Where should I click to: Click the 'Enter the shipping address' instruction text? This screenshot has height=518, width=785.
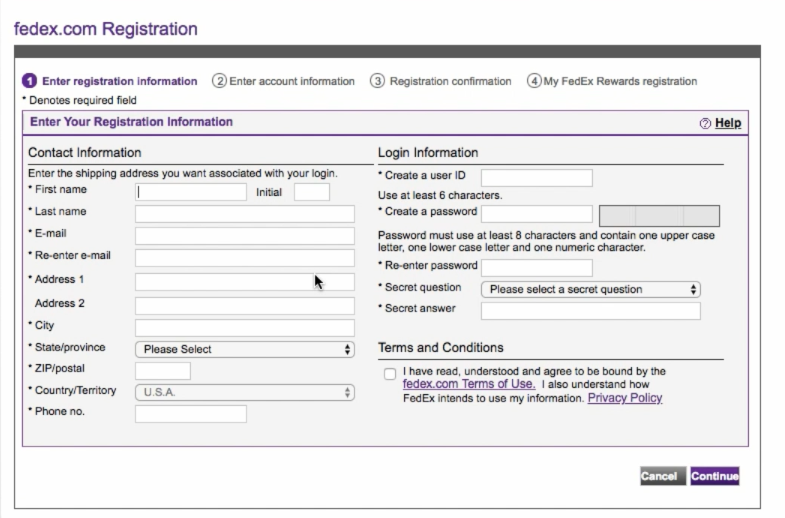click(x=183, y=173)
